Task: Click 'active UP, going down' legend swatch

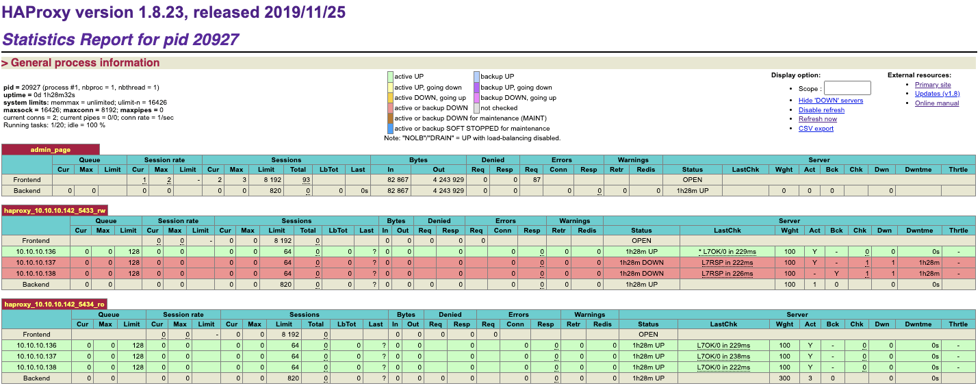Action: pos(390,87)
